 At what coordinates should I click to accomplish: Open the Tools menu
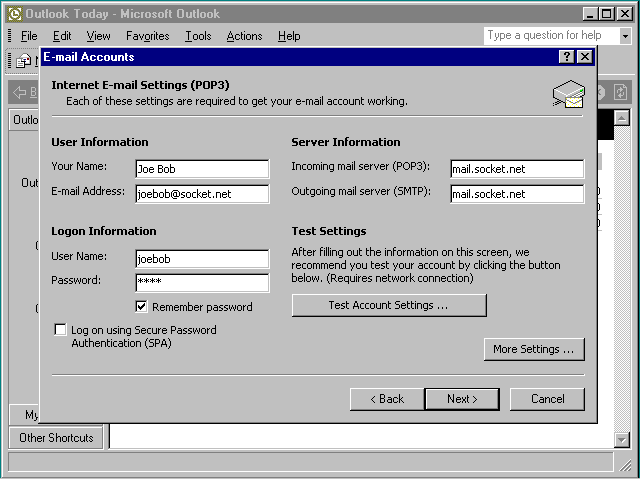[198, 36]
